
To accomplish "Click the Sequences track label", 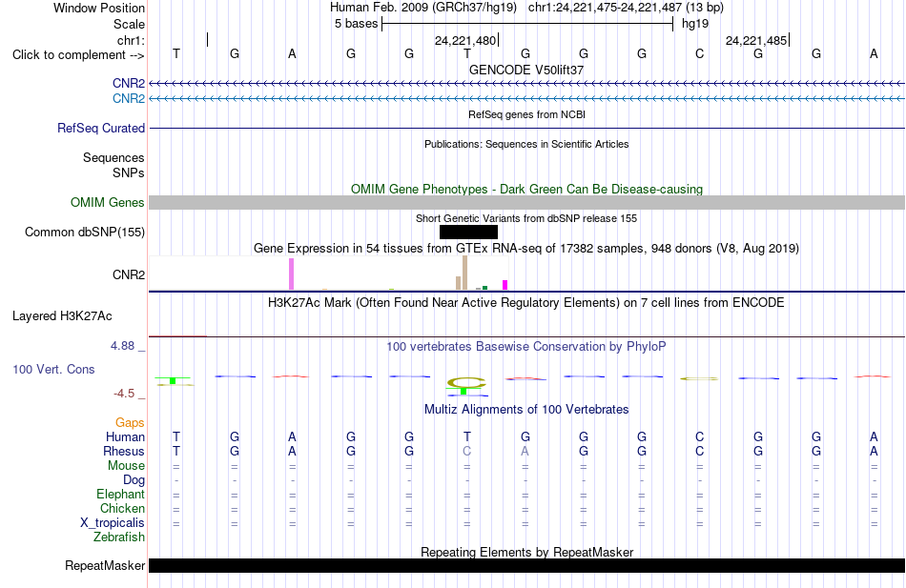I will click(x=113, y=157).
